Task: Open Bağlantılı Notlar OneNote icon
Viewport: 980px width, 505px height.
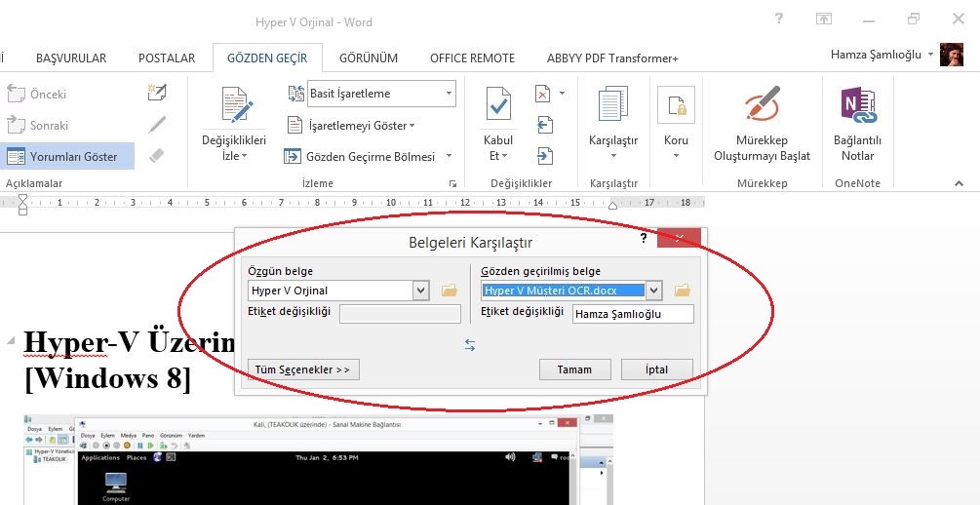Action: pos(858,104)
